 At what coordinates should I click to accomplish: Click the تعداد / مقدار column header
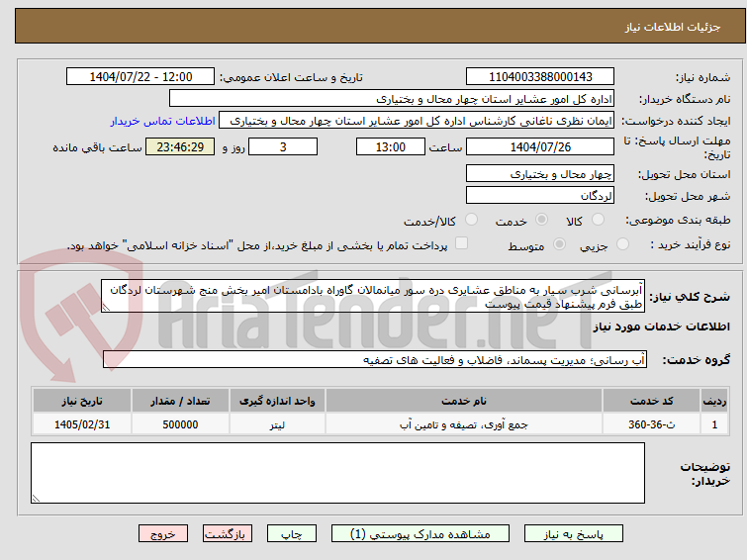coord(180,401)
